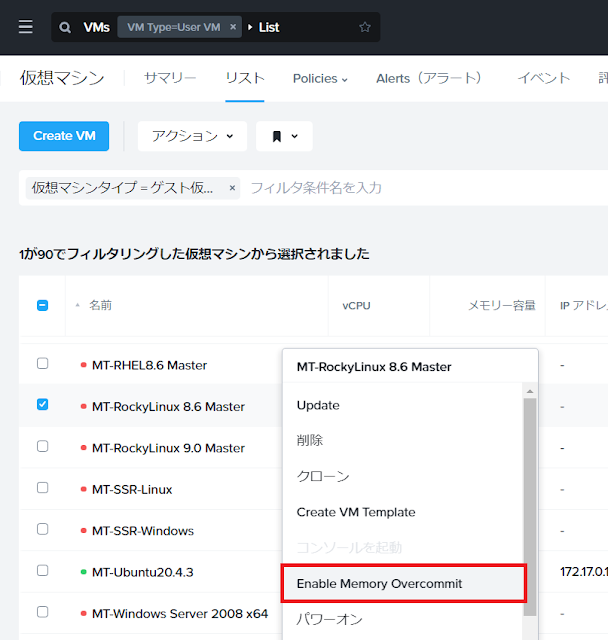Clear the 仮想マシンタイプ filter chip

232,187
